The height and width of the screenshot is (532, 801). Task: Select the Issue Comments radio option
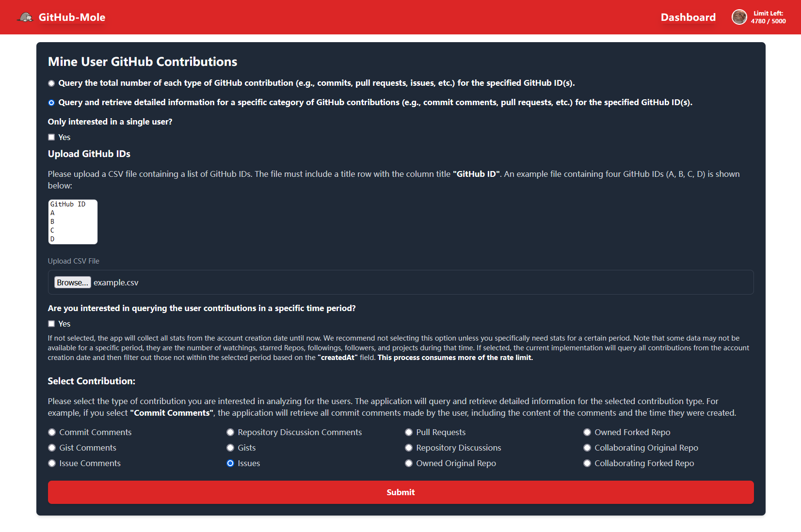(x=52, y=463)
